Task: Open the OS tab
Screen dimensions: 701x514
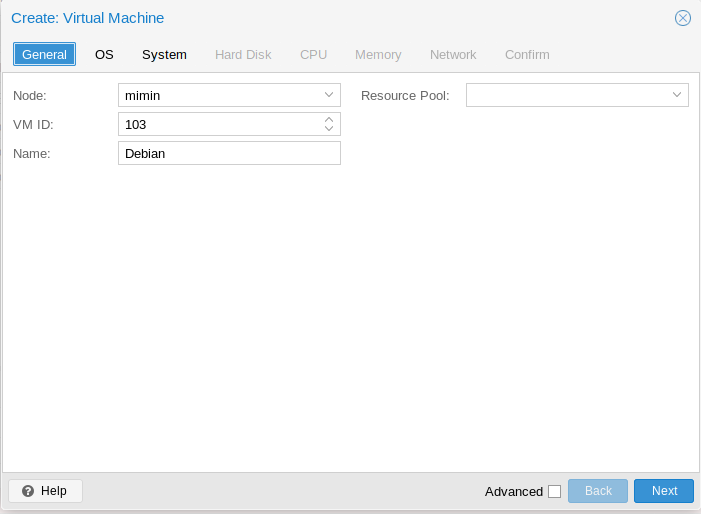Action: click(104, 55)
